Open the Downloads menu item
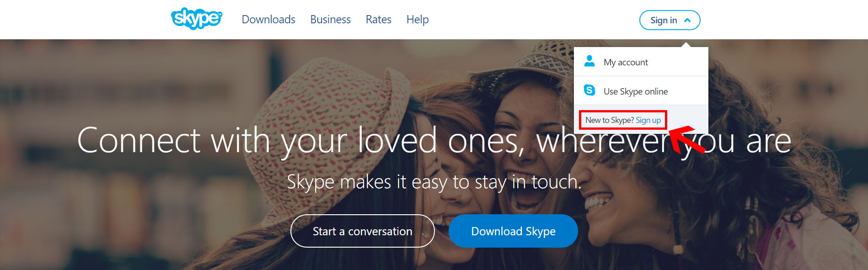 (x=268, y=20)
